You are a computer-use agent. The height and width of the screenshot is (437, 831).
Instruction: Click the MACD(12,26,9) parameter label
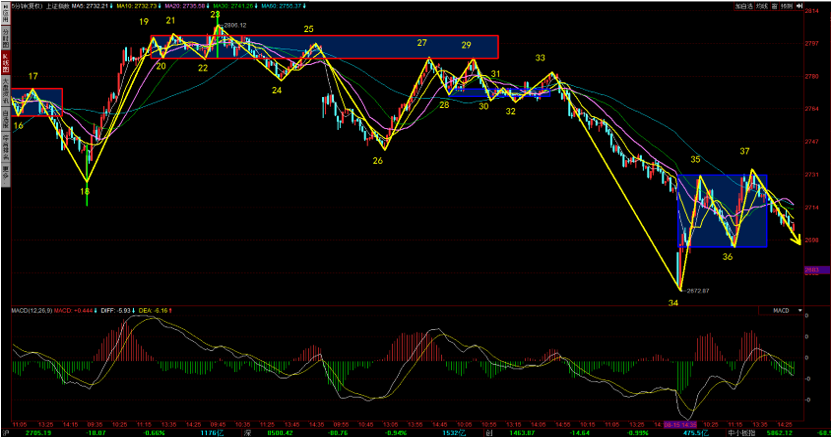coord(30,311)
